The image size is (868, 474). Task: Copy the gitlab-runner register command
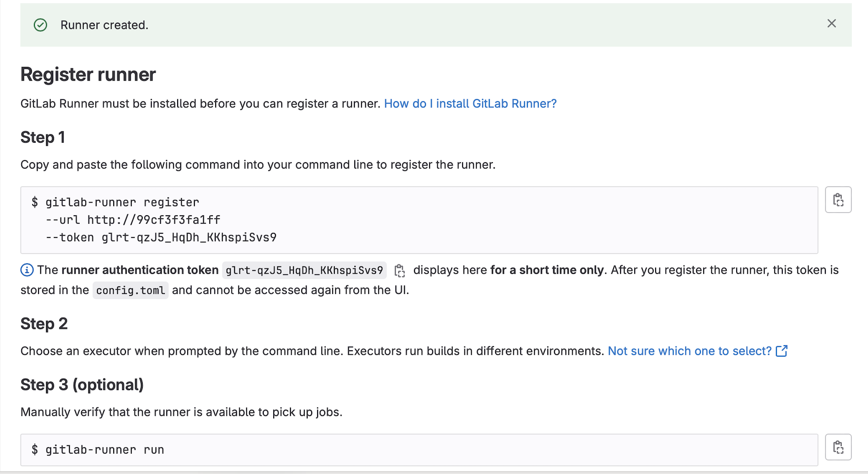pyautogui.click(x=838, y=199)
